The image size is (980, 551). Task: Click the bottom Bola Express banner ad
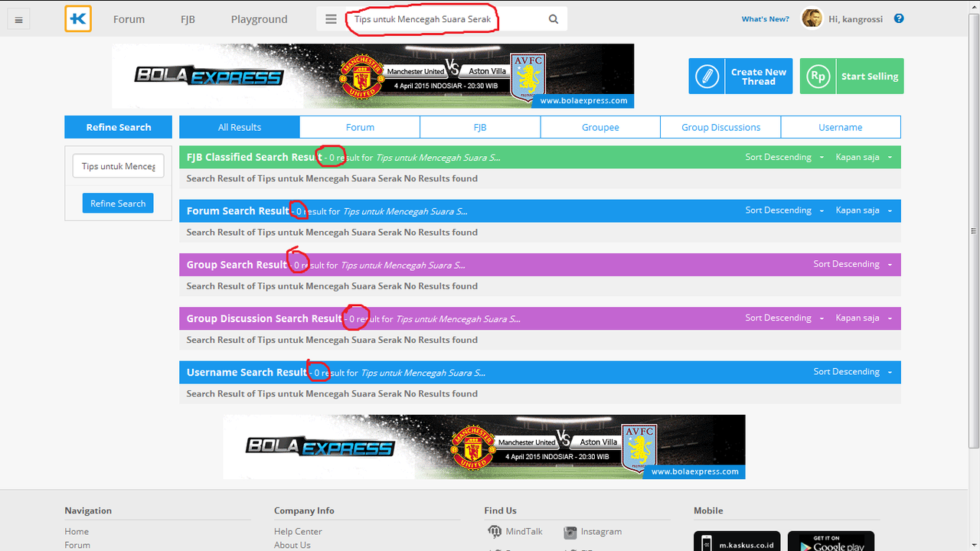click(484, 447)
